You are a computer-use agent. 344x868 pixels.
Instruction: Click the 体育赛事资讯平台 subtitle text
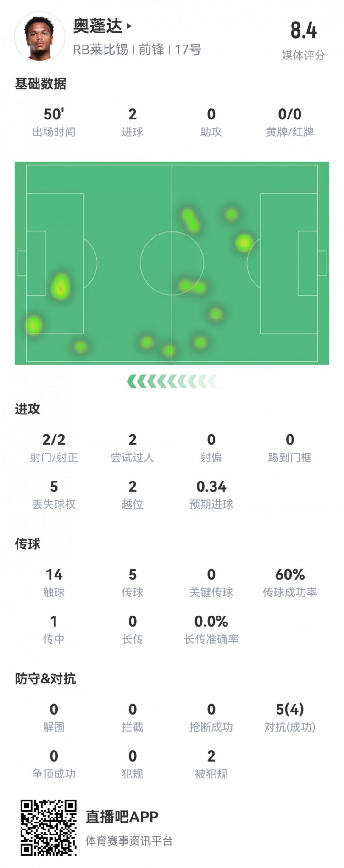pos(129,840)
